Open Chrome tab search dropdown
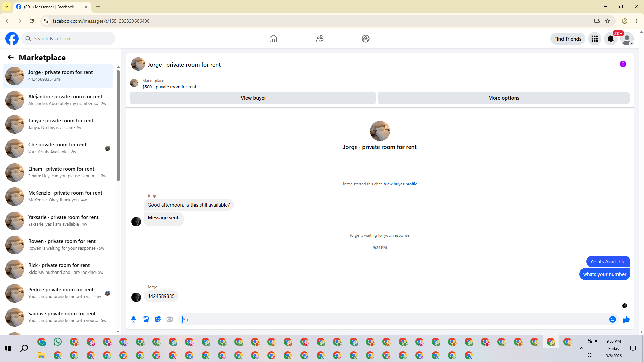The width and height of the screenshot is (644, 362). click(x=6, y=7)
